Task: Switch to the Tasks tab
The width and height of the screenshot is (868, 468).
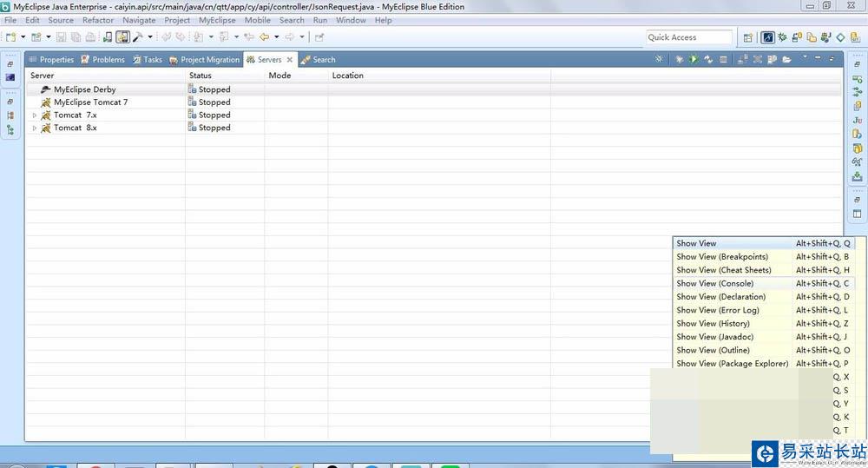Action: coord(148,59)
